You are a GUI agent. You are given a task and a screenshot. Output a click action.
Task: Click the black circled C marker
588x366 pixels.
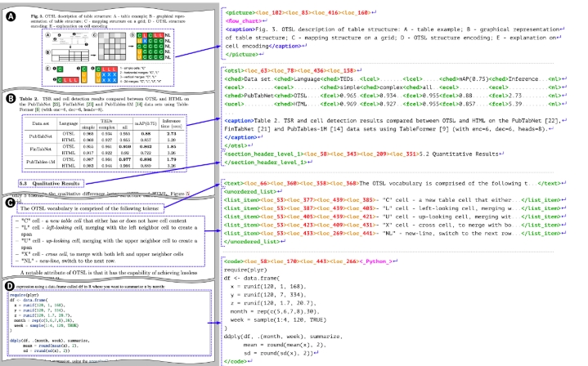click(x=8, y=202)
